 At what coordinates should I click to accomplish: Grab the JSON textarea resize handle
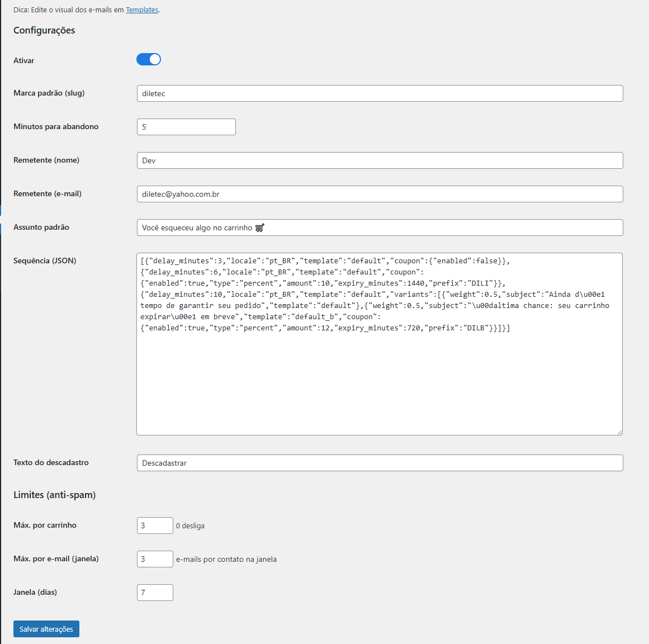pos(619,432)
